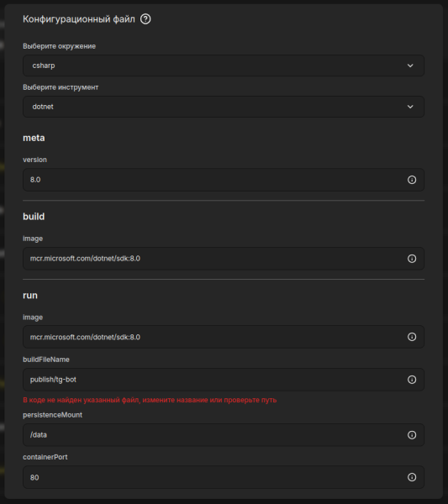The width and height of the screenshot is (448, 504).
Task: Click the persistenceMount field containing /data
Action: 224,435
